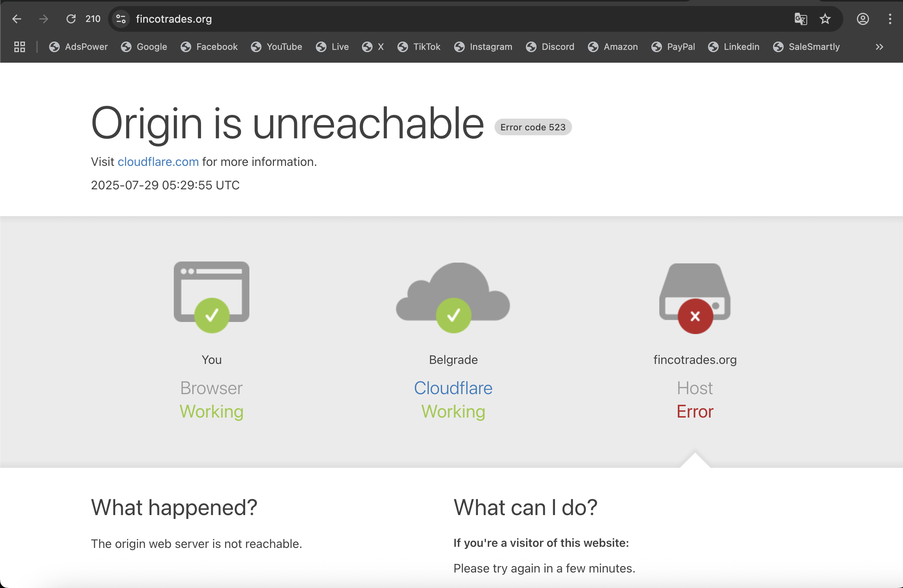Open the Facebook bookmark

point(209,47)
